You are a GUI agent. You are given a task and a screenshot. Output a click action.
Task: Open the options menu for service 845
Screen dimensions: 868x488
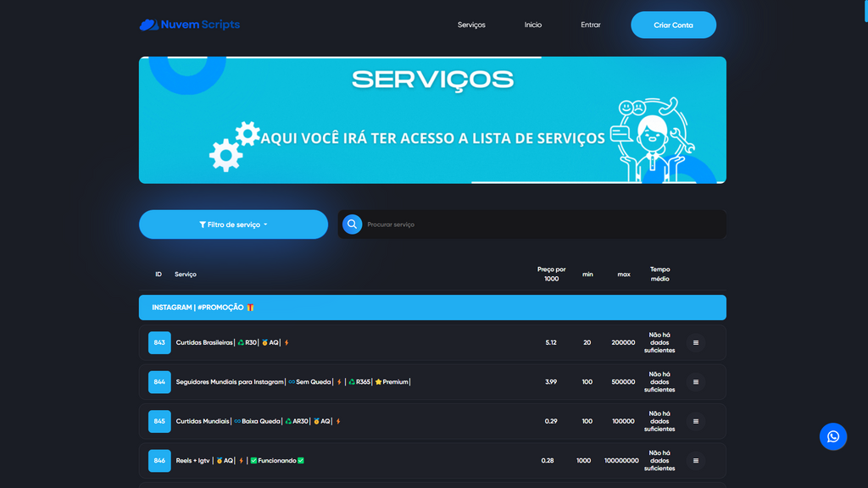(695, 421)
